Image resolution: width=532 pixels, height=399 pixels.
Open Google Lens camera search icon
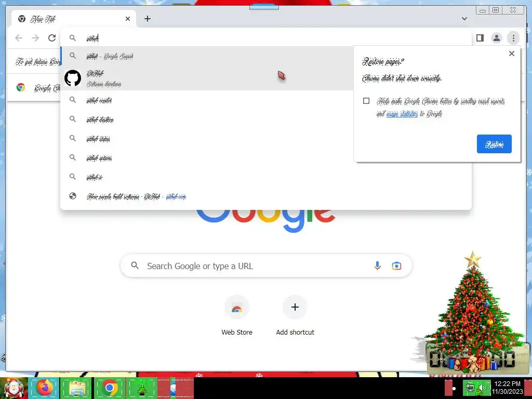click(x=396, y=266)
